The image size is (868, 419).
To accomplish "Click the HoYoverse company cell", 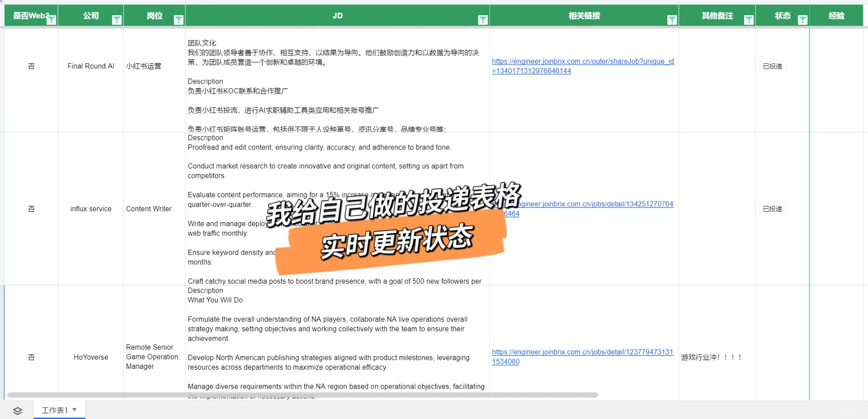I will (x=90, y=357).
